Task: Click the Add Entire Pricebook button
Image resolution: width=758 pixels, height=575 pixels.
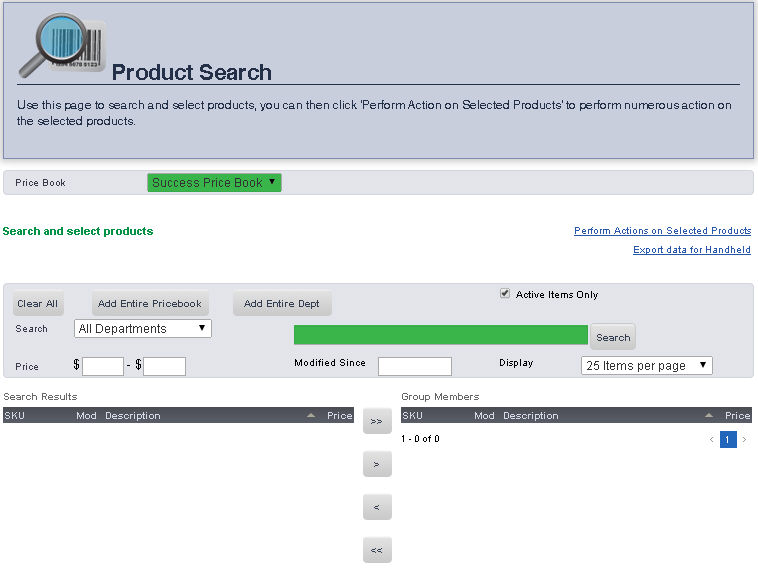Action: pos(150,304)
